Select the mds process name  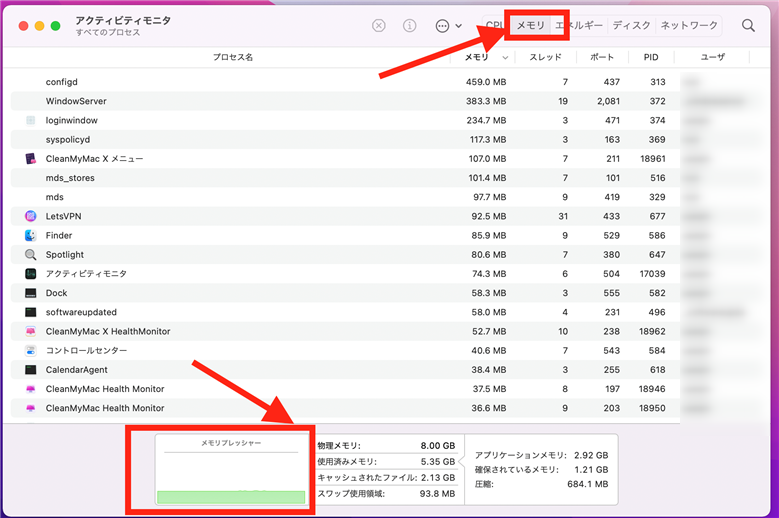55,197
